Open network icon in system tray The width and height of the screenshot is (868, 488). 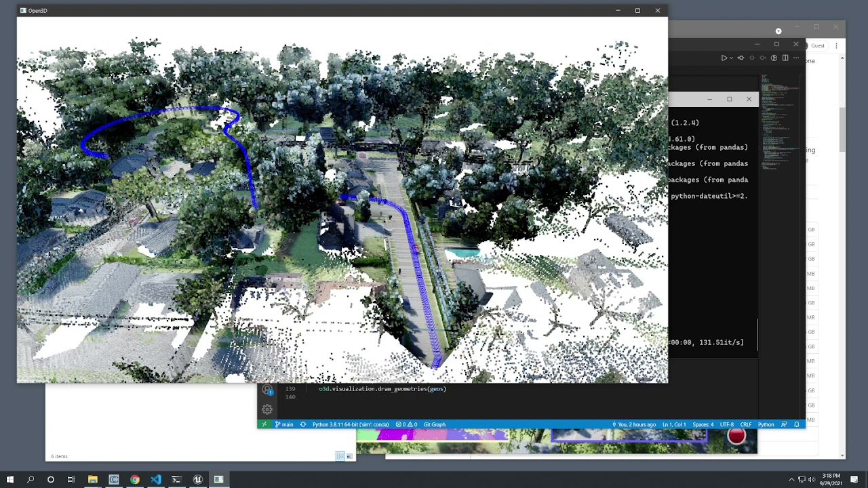[x=802, y=480]
